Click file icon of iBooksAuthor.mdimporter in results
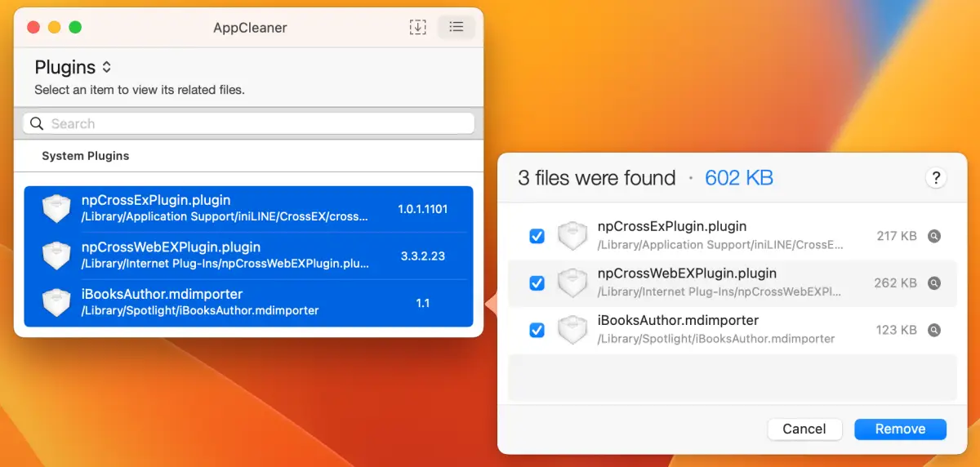980x467 pixels. (572, 330)
